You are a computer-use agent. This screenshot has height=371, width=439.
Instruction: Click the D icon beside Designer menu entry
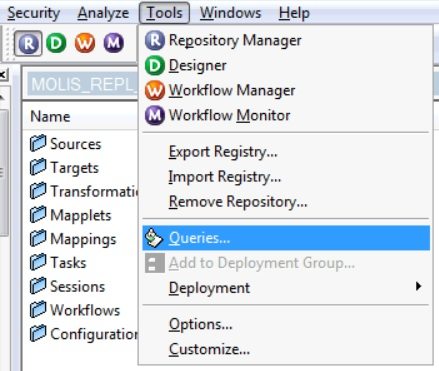(155, 65)
